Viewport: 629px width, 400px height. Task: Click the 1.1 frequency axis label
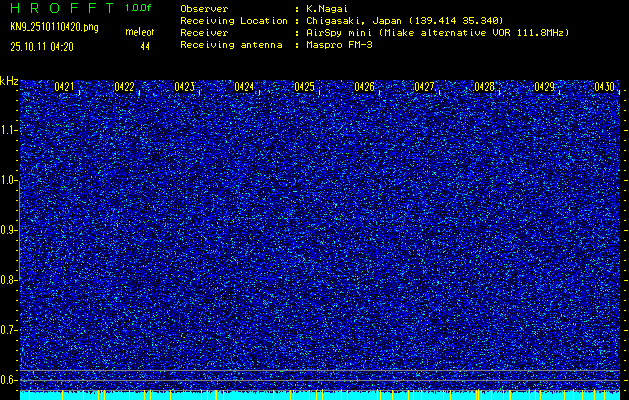(9, 130)
